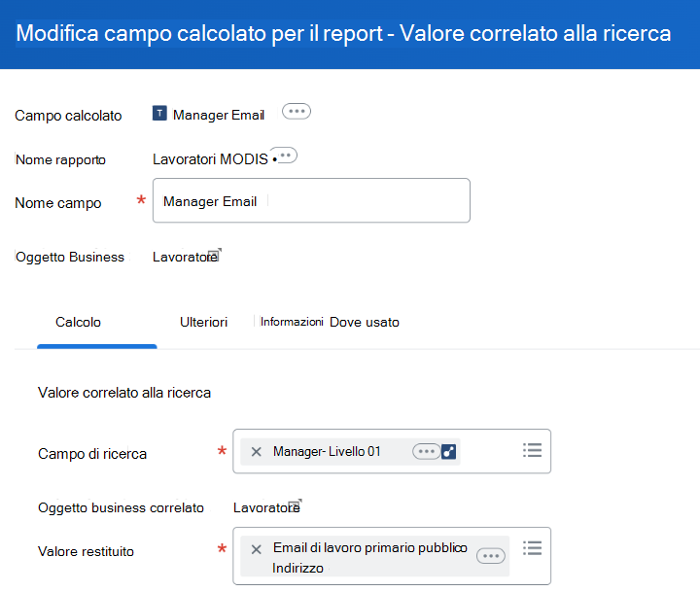Switch to the Calcolo tab
This screenshot has width=700, height=592.
pos(78,322)
